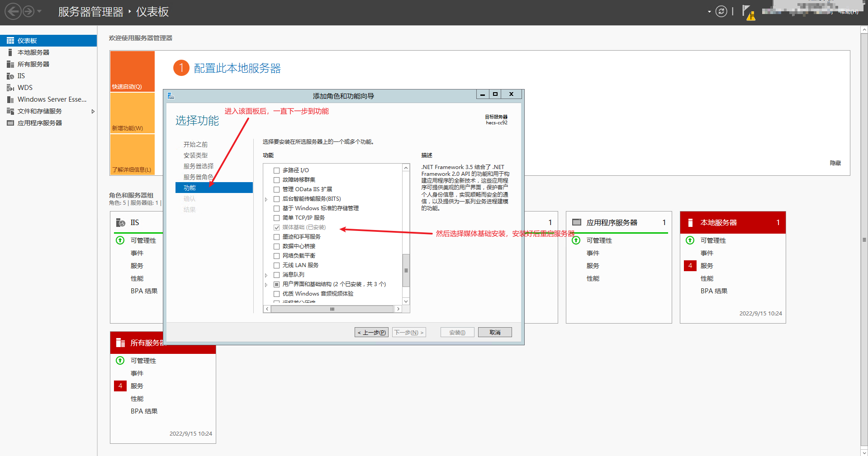Click the 所有服务器 tile icon
The height and width of the screenshot is (456, 868).
120,343
